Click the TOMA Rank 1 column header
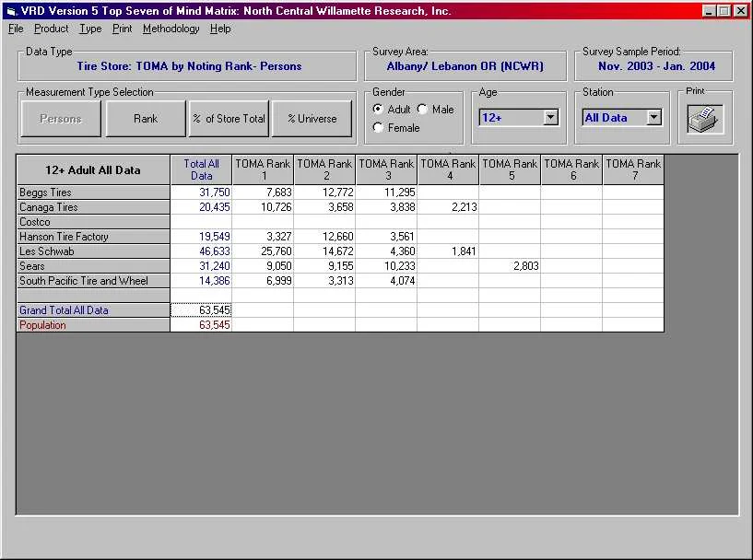 pos(263,169)
